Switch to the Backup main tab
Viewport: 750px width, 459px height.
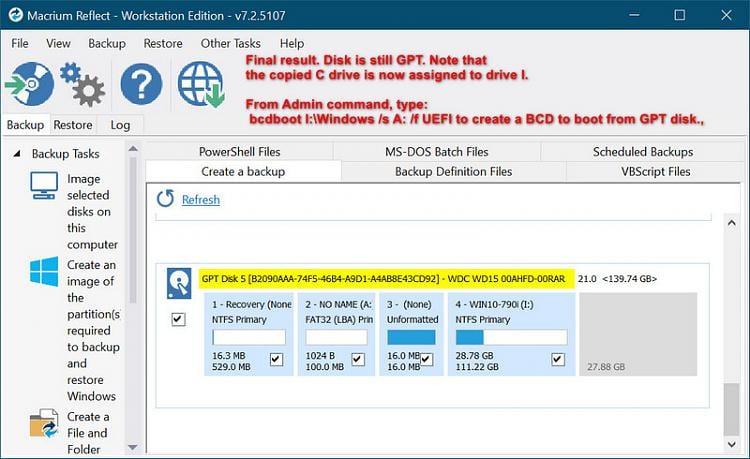25,125
